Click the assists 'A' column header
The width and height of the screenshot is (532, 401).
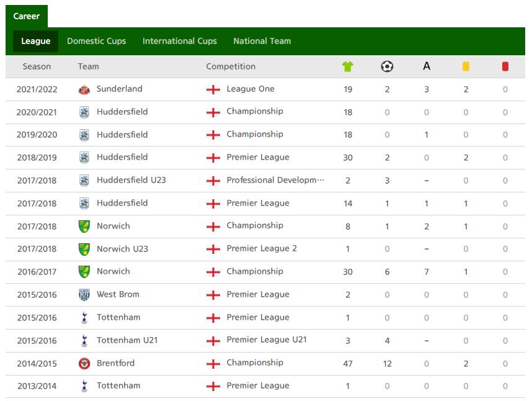[x=427, y=66]
